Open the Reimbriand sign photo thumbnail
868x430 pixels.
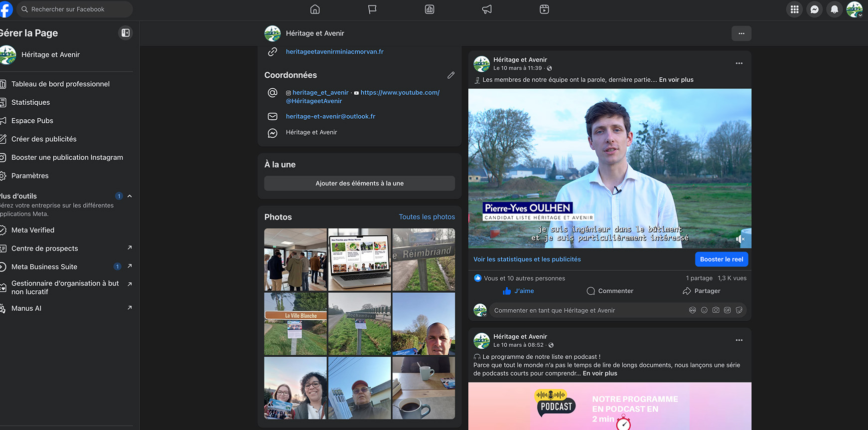coord(424,259)
